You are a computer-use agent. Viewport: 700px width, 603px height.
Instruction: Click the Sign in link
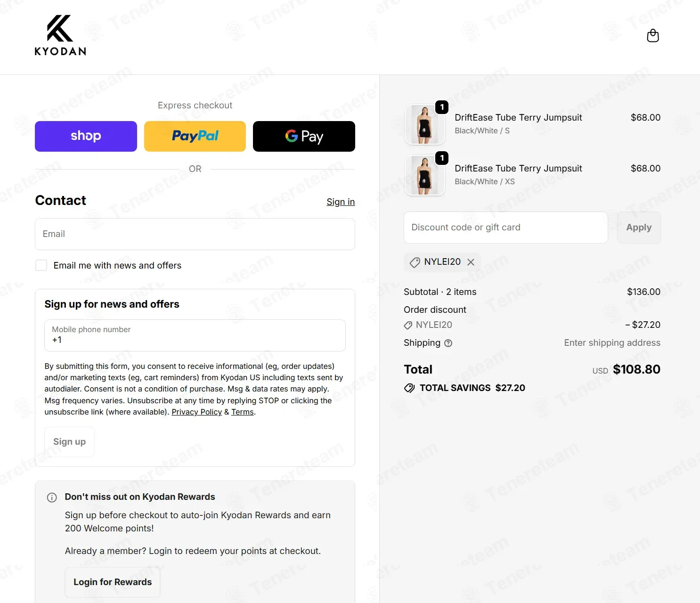tap(341, 202)
